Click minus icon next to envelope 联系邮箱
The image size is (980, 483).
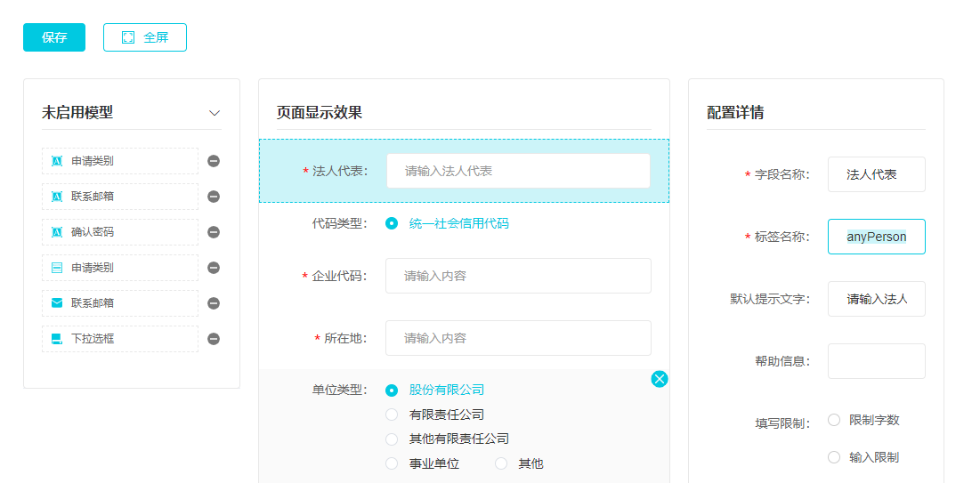214,303
